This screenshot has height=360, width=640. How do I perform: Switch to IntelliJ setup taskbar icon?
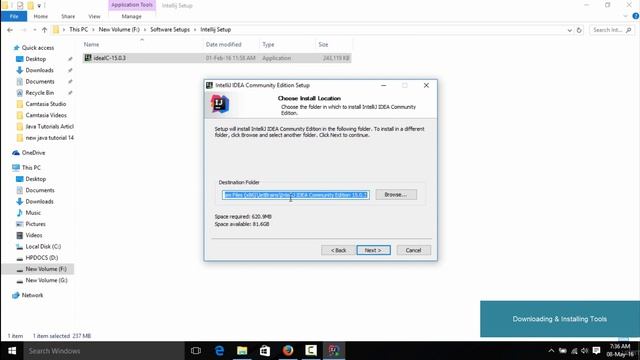[333, 351]
